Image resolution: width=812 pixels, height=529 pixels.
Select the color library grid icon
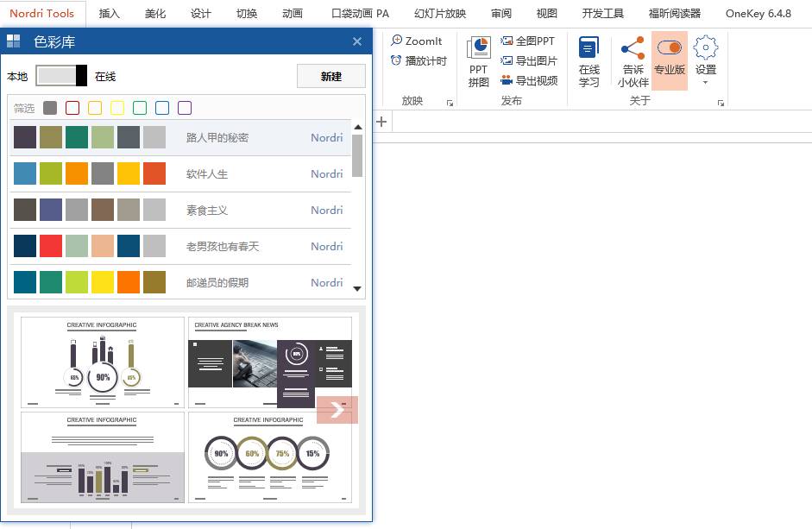click(x=14, y=41)
